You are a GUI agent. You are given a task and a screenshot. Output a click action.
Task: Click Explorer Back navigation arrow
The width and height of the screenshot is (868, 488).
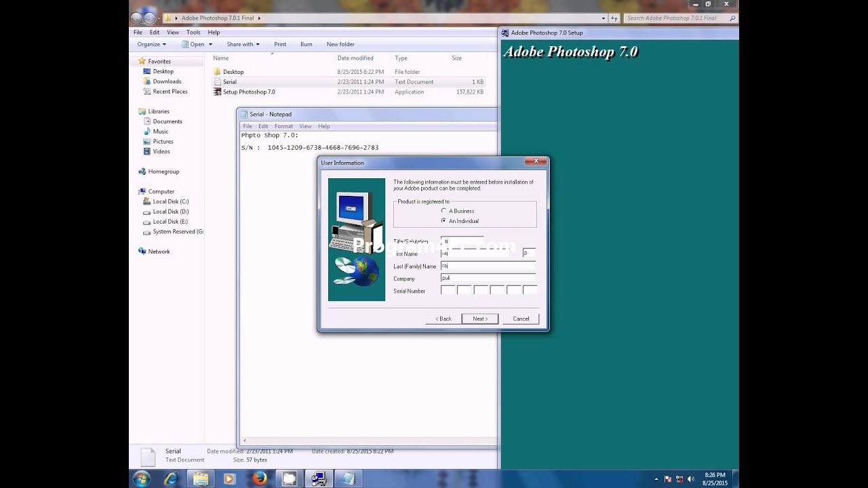coord(136,18)
